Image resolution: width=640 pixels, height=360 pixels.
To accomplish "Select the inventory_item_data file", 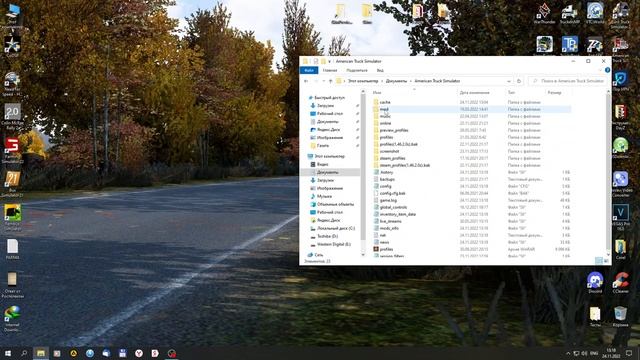I will 398,214.
